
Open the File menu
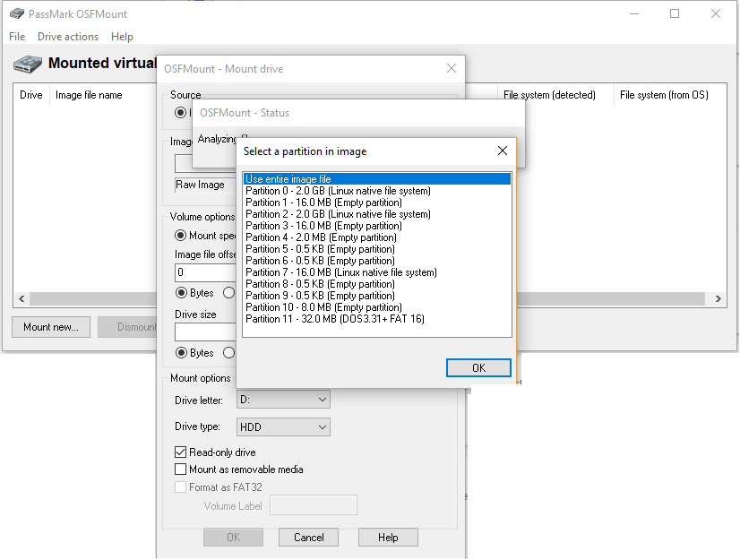[17, 37]
